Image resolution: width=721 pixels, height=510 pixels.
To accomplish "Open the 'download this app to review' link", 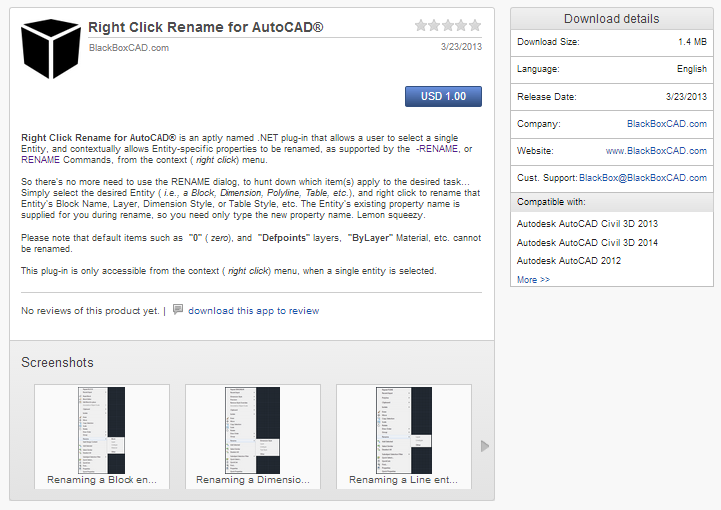I will click(x=253, y=311).
